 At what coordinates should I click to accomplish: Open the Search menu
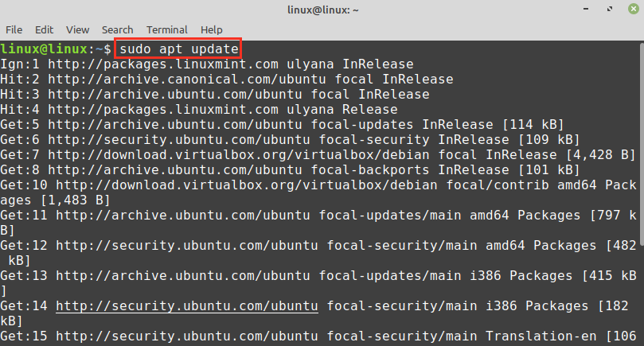(117, 29)
